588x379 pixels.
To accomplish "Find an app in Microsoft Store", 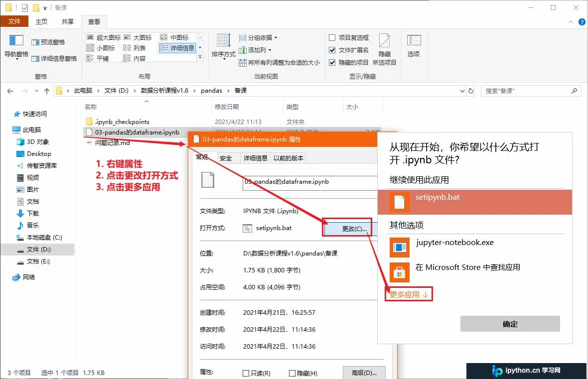I will point(474,272).
